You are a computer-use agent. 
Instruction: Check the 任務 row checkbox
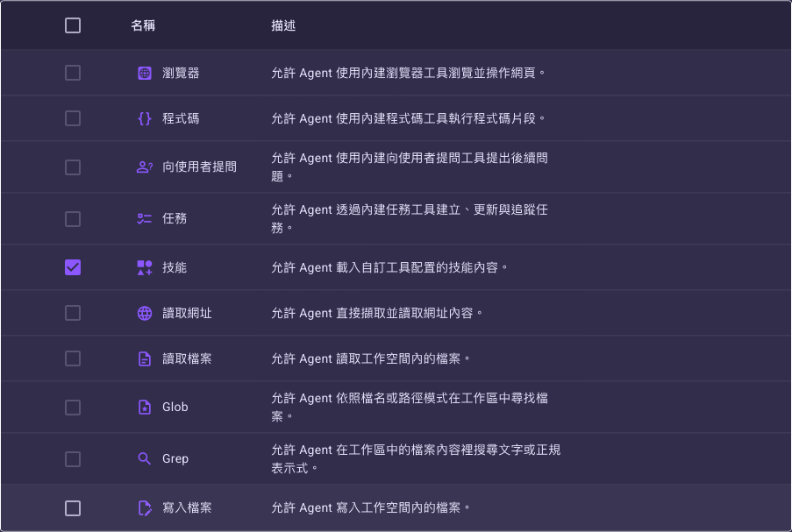[x=73, y=219]
